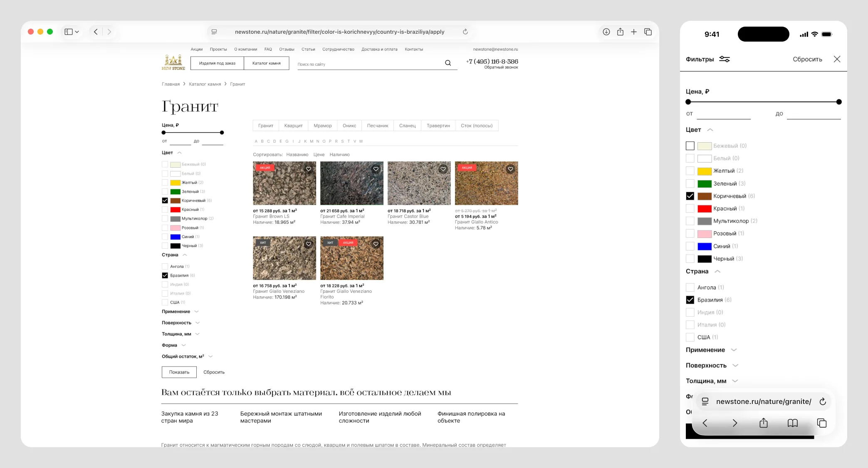Open the Safari downloads icon
The height and width of the screenshot is (468, 868).
pos(606,32)
